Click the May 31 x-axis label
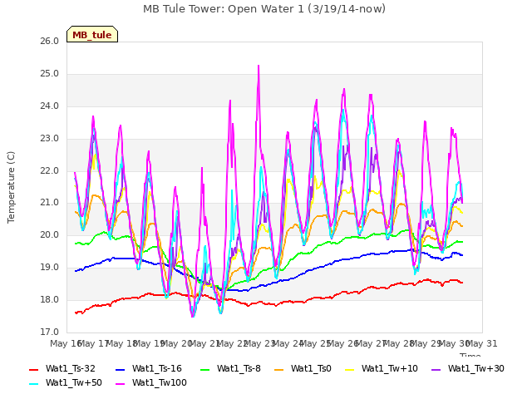Image resolution: width=532 pixels, height=399 pixels. [x=482, y=343]
